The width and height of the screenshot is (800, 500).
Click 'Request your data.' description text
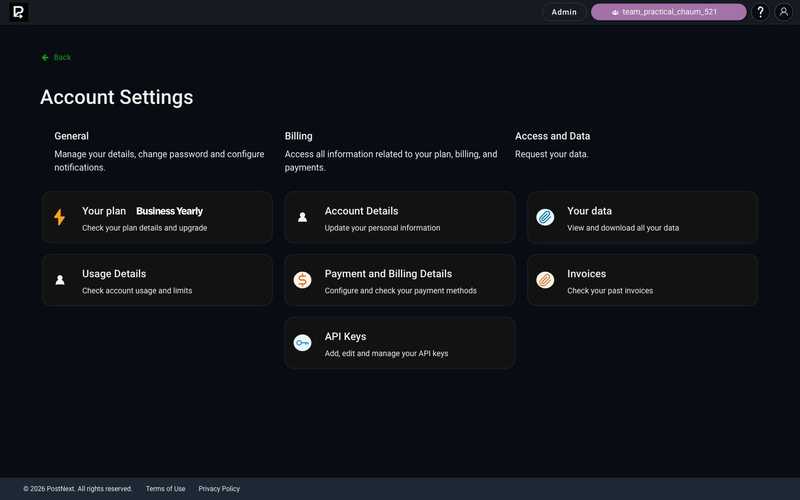[552, 154]
